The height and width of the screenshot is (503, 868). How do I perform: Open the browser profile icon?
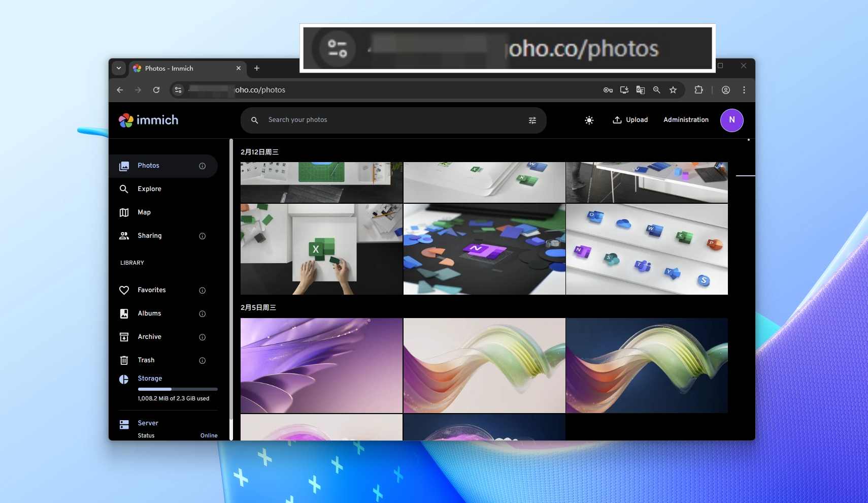pos(726,90)
